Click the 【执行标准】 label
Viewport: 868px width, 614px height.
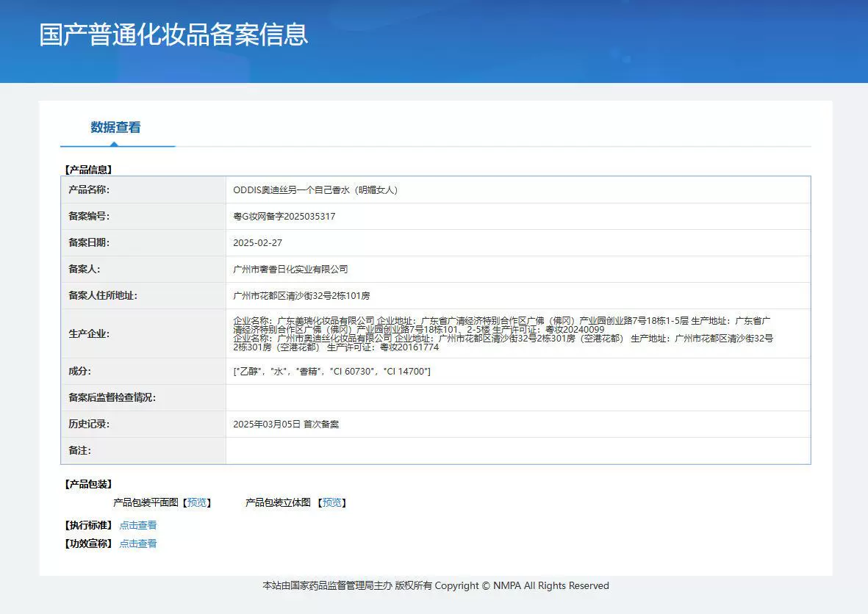89,525
